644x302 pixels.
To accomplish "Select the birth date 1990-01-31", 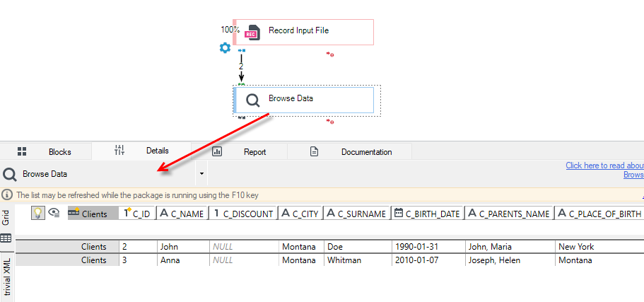I will (428, 247).
